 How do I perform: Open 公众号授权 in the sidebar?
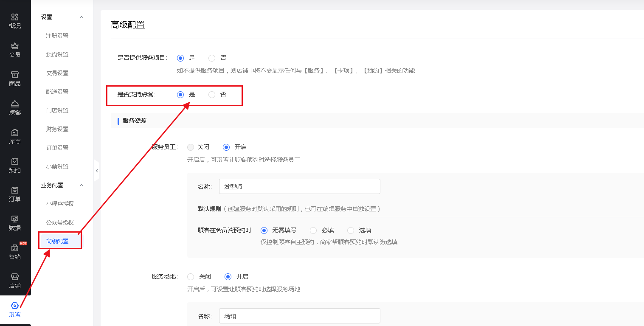[x=60, y=222]
